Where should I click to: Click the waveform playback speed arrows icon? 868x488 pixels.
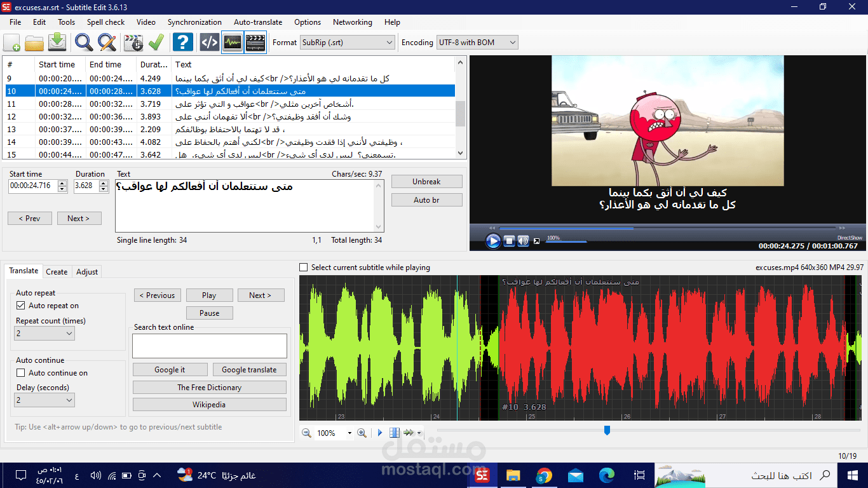click(409, 433)
